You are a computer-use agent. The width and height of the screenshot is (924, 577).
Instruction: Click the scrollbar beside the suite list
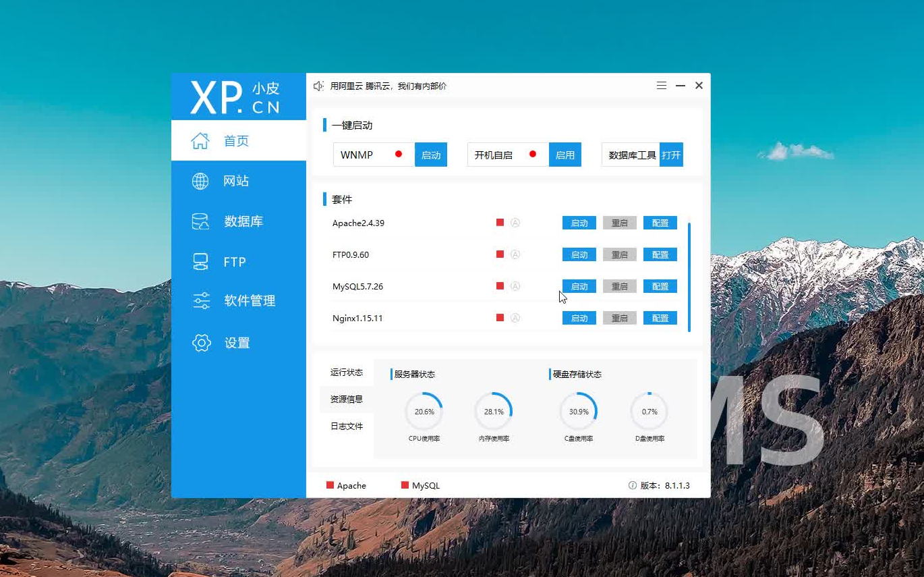pos(689,277)
